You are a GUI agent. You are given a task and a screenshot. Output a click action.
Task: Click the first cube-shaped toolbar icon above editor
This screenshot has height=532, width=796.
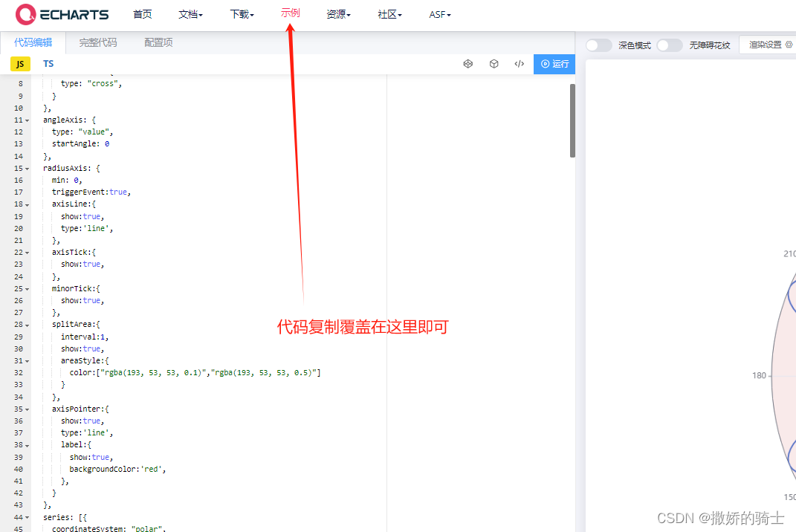(x=468, y=64)
